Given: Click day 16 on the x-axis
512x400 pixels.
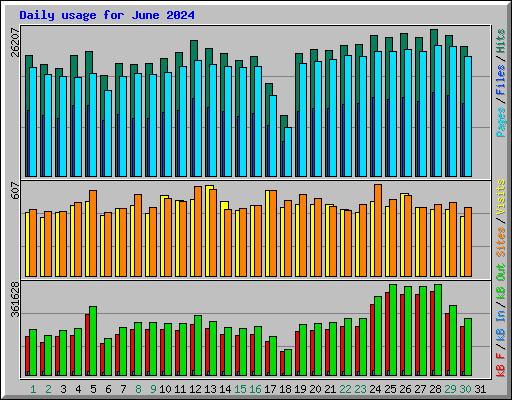Looking at the screenshot, I should click(x=255, y=389).
